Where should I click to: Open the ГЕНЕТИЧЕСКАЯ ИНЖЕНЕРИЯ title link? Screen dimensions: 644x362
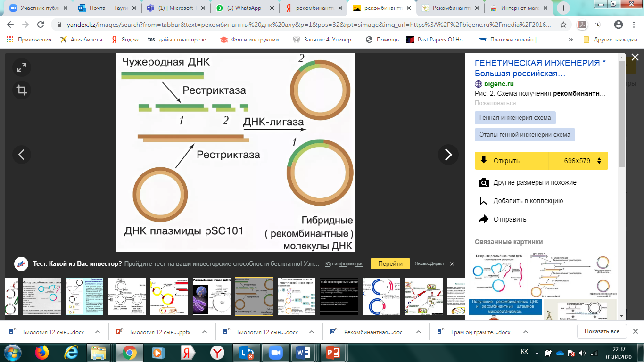[x=540, y=68]
